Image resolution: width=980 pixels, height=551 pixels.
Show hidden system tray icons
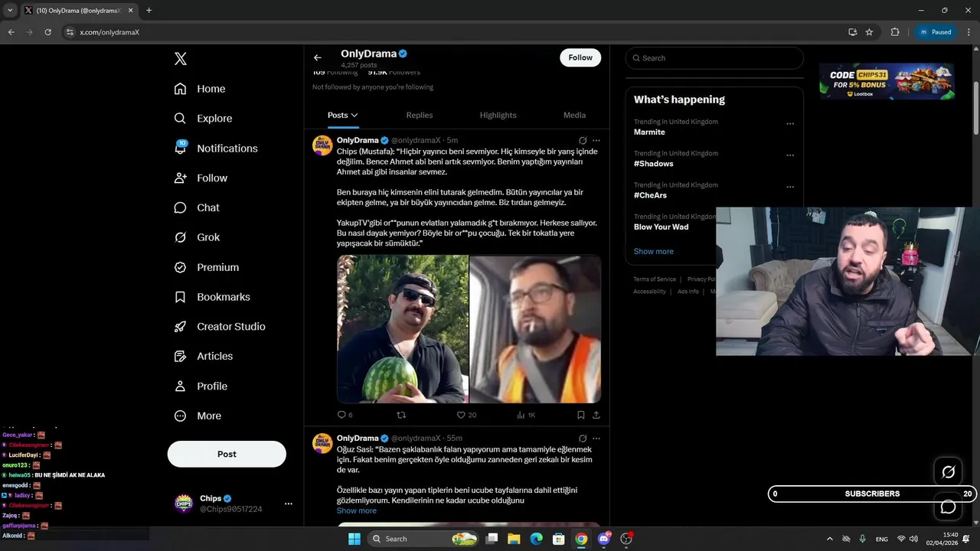(x=830, y=539)
